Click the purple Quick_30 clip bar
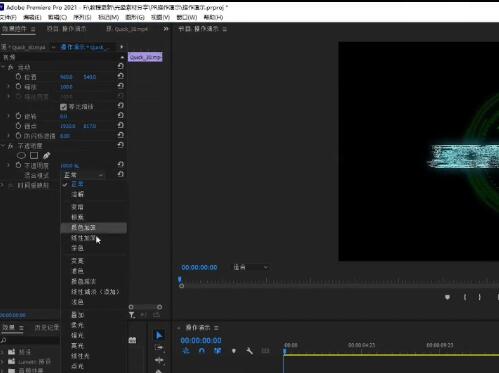 (x=145, y=57)
